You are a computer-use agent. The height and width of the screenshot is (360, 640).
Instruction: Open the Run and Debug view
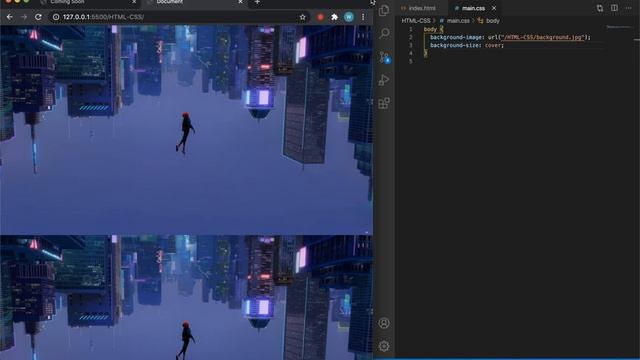[384, 80]
